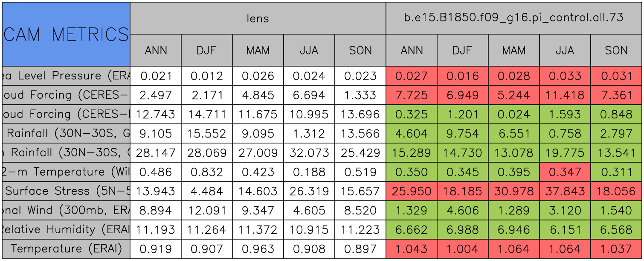644x261 pixels.
Task: Open the Zonal Wind 300mb row label
Action: pyautogui.click(x=66, y=210)
